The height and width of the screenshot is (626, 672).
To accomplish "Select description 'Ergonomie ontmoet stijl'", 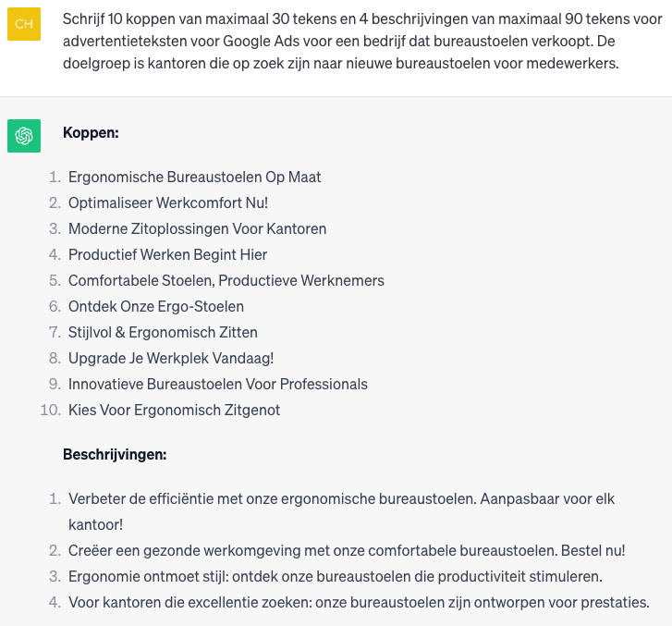I will (x=336, y=576).
